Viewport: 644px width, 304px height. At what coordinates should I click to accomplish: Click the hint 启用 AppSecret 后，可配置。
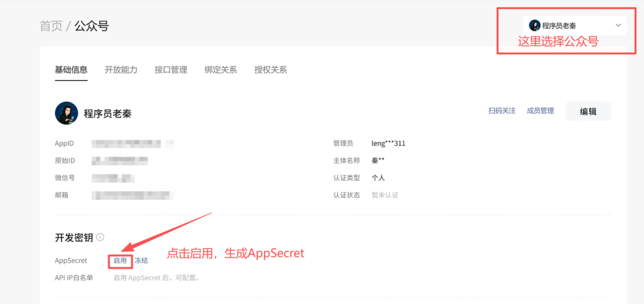(156, 278)
